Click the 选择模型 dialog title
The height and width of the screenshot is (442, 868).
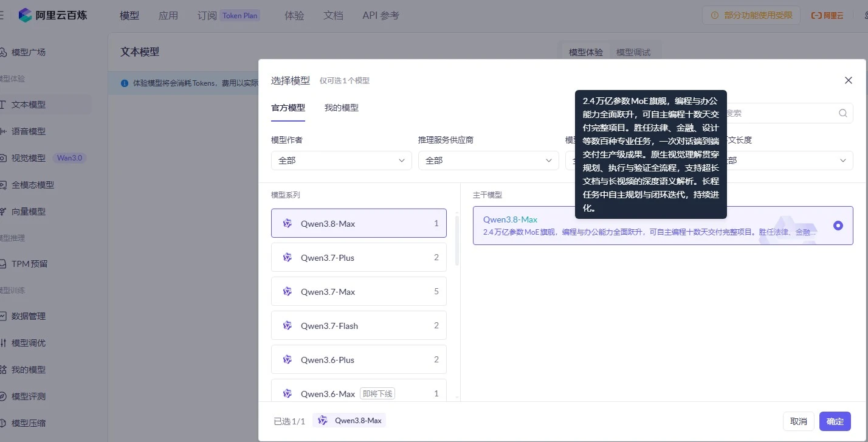click(291, 80)
